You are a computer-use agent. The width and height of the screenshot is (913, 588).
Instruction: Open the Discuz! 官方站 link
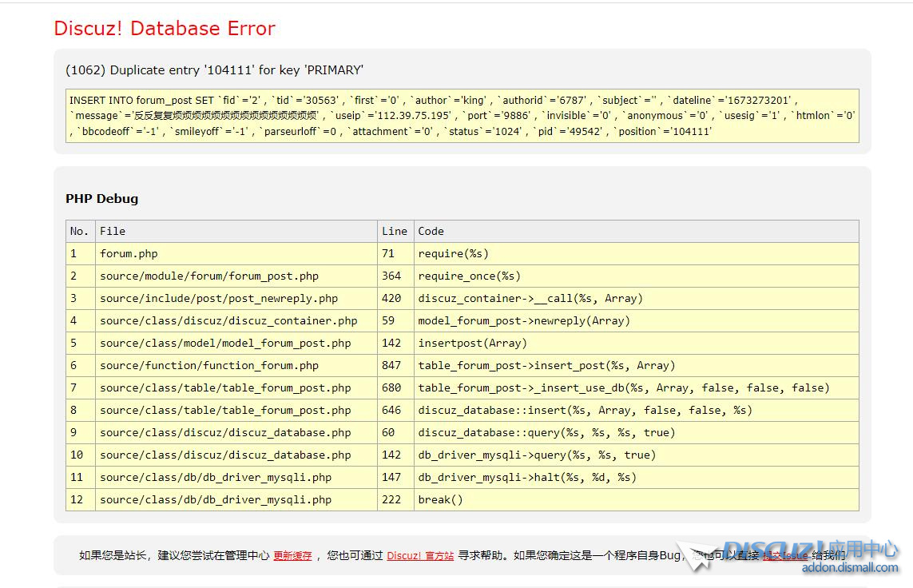420,555
